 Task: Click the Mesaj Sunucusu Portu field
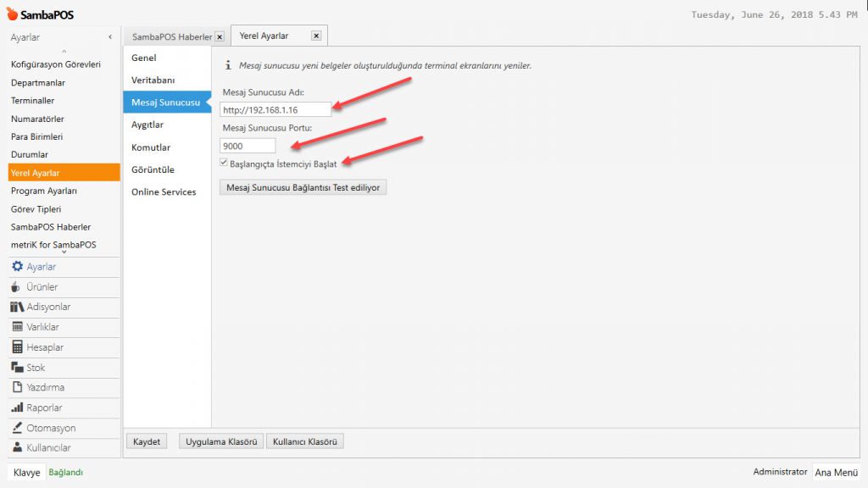(x=248, y=146)
